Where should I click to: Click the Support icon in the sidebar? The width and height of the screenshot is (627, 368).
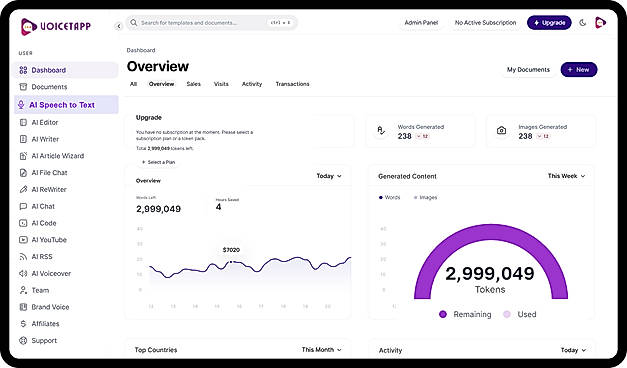click(x=23, y=341)
